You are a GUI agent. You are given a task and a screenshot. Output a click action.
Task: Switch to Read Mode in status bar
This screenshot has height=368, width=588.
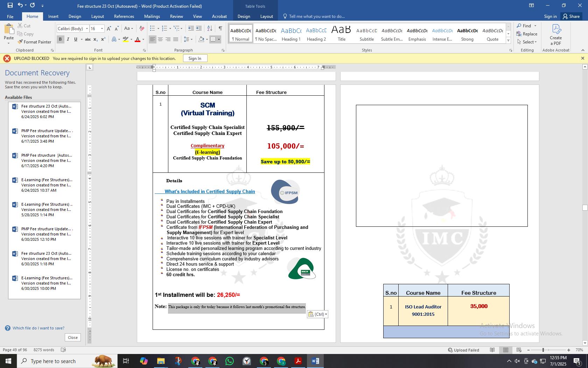point(492,350)
